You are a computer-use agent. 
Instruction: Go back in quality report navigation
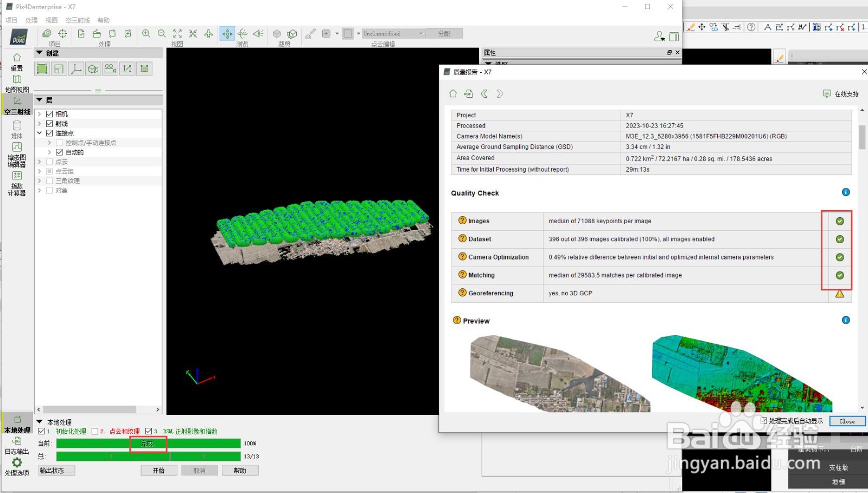click(x=484, y=93)
